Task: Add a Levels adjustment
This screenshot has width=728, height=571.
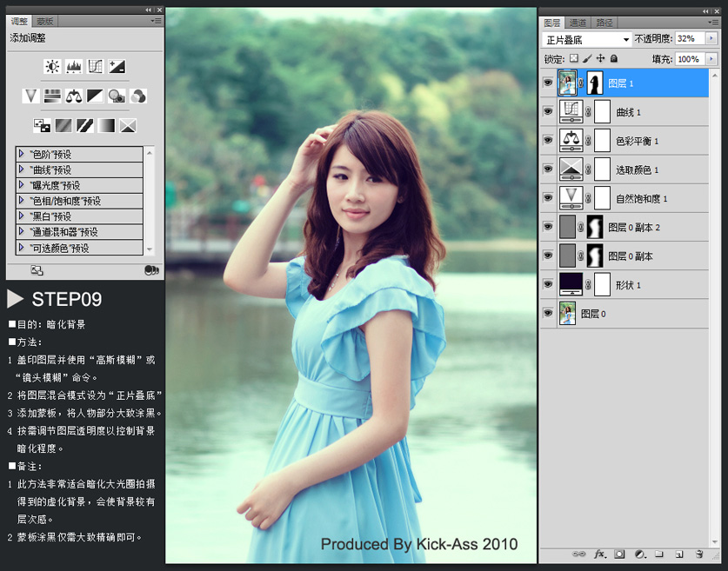Action: pyautogui.click(x=74, y=67)
